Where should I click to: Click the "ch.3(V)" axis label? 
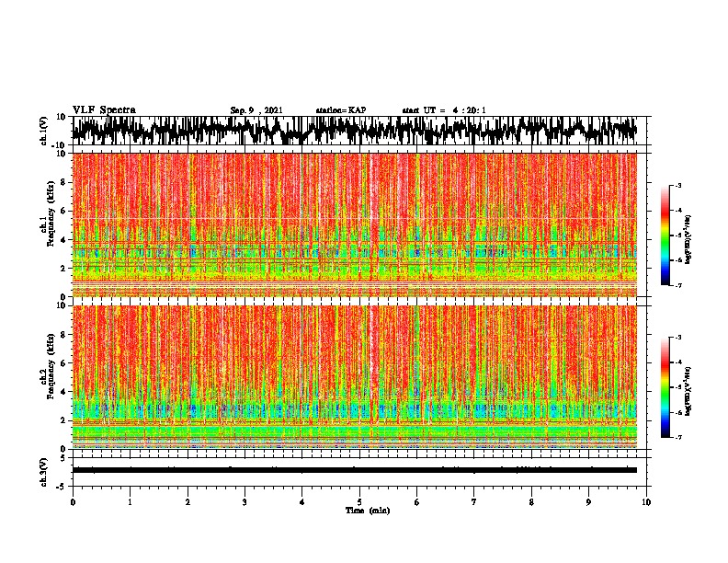click(44, 472)
